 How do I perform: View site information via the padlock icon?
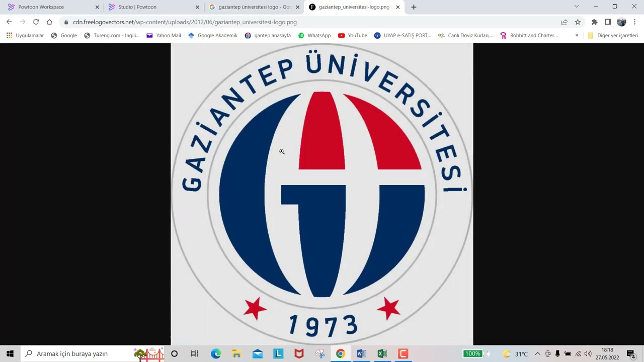[x=66, y=22]
